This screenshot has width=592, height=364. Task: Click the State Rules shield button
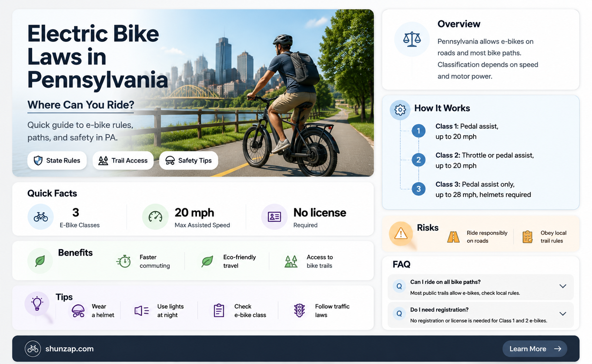(57, 161)
